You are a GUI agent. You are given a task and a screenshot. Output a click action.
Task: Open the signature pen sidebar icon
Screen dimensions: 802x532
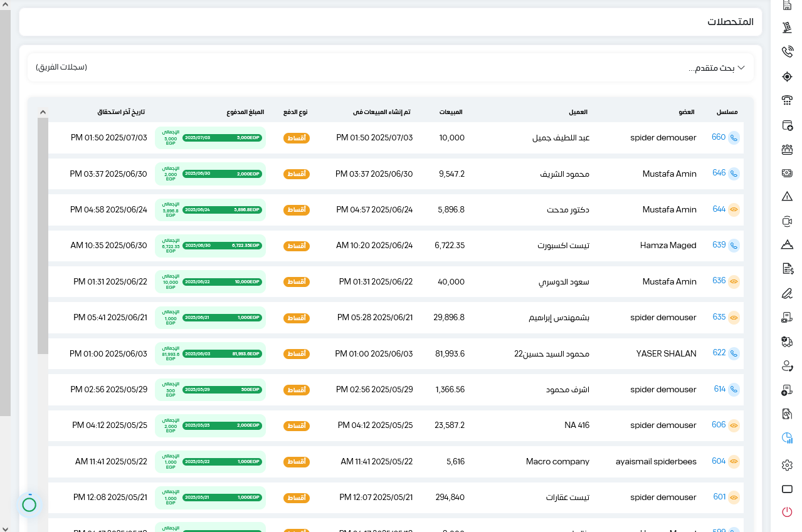pos(788,293)
